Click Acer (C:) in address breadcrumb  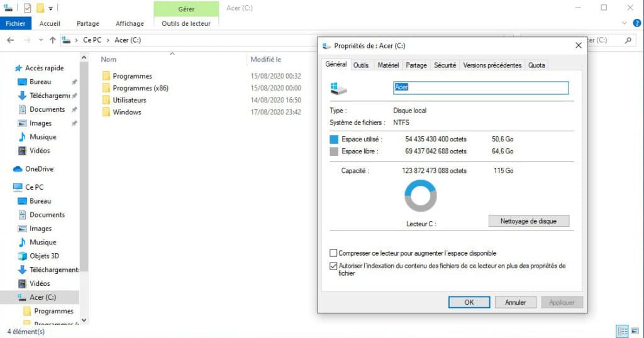pos(128,40)
